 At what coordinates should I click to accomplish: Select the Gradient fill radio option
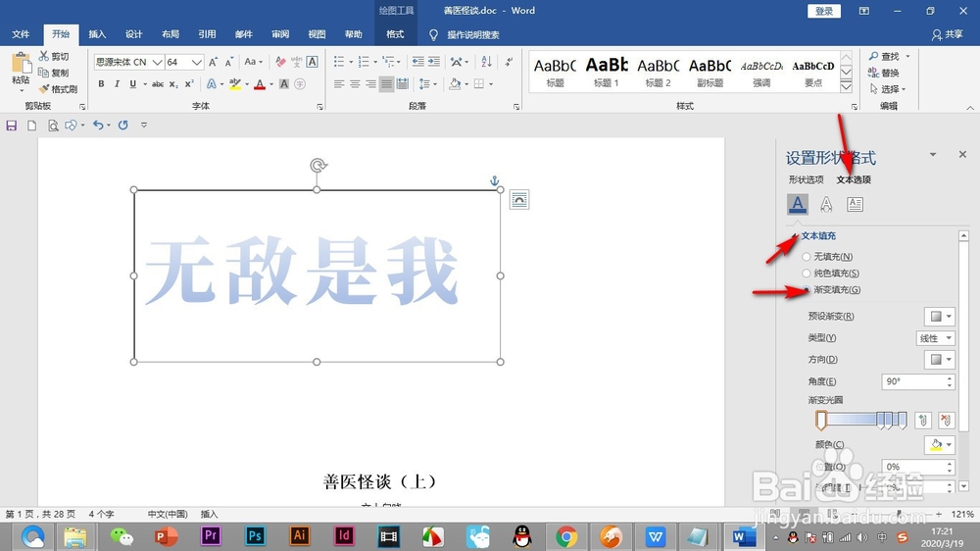(x=807, y=289)
